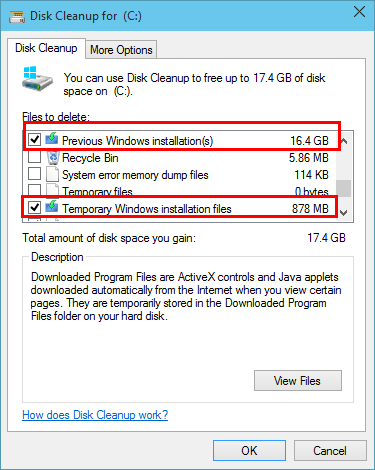
Task: Click the Disk Cleanup drive icon in title bar
Action: [17, 16]
